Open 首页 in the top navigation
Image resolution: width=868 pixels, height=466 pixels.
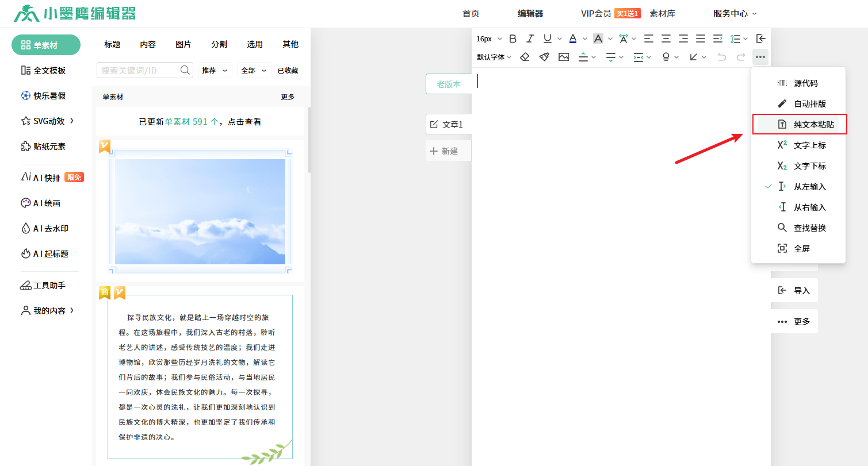pos(471,14)
